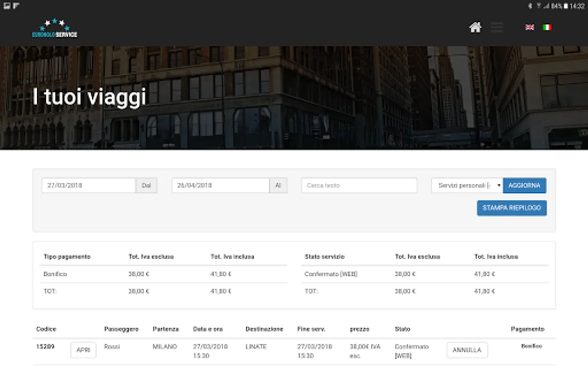Select the Pagamento column header
Image resolution: width=588 pixels, height=368 pixels.
coord(528,329)
